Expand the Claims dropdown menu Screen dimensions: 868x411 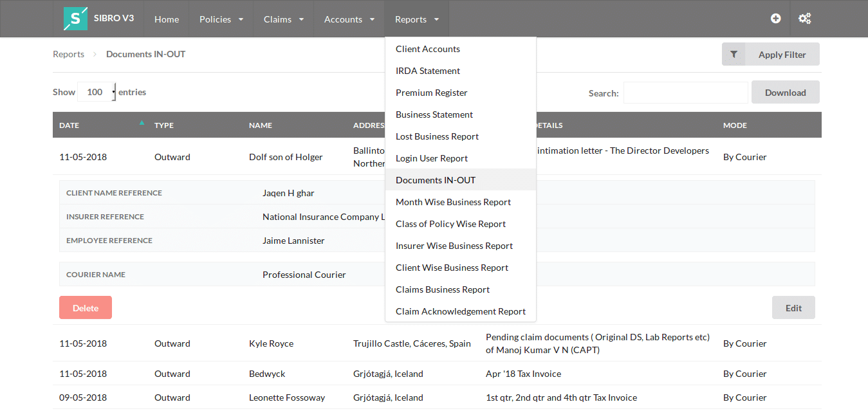tap(284, 19)
